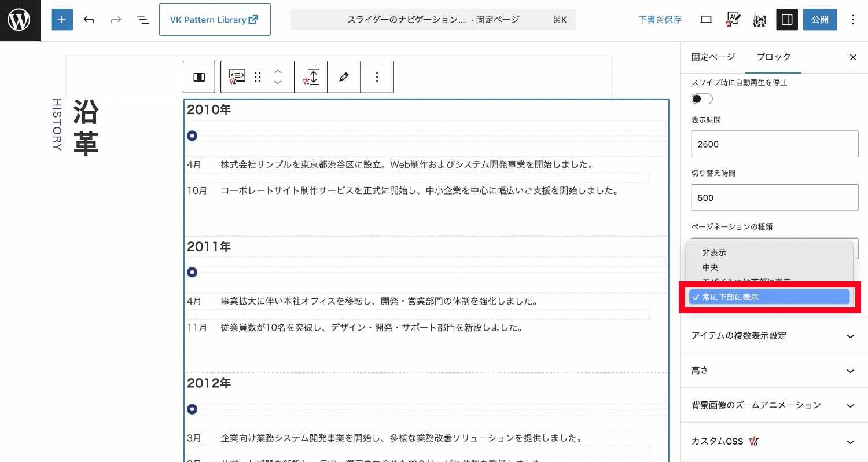The height and width of the screenshot is (462, 868).
Task: Click the timeline dot under 2012年
Action: coord(192,409)
